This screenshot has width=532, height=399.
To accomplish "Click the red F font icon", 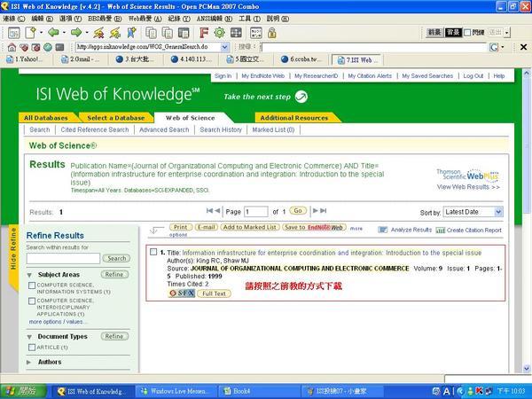I will (x=204, y=33).
